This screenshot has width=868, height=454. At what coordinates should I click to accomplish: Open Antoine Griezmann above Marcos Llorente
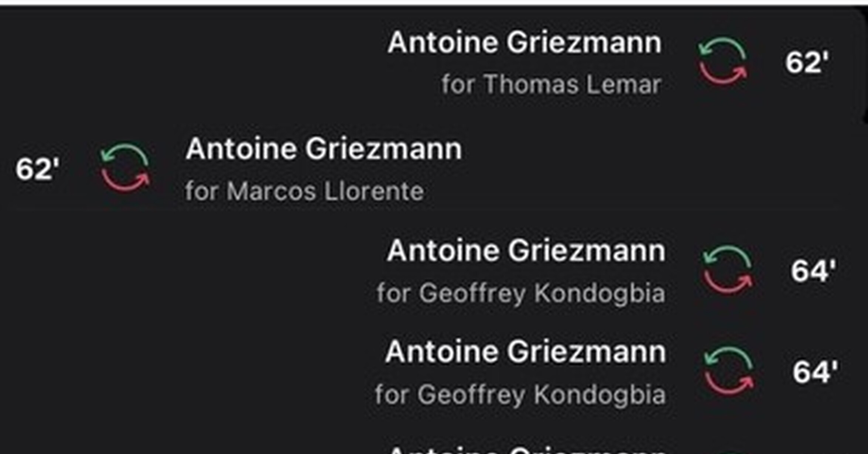pyautogui.click(x=324, y=149)
